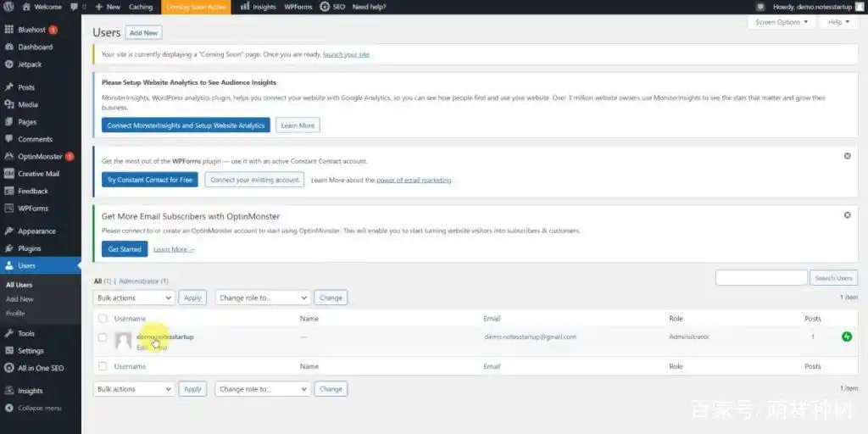Open the Appearance sidebar menu
The height and width of the screenshot is (434, 868).
[36, 231]
